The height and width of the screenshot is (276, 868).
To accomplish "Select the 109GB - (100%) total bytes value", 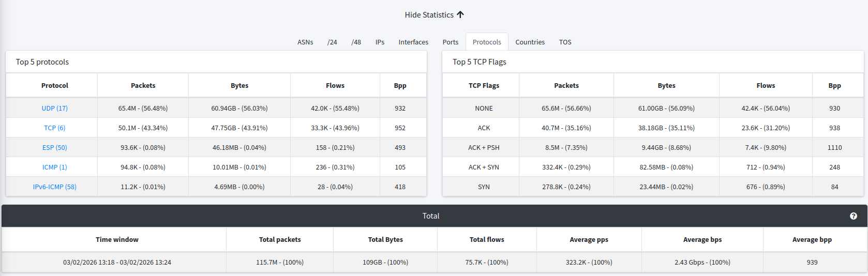I will (385, 263).
